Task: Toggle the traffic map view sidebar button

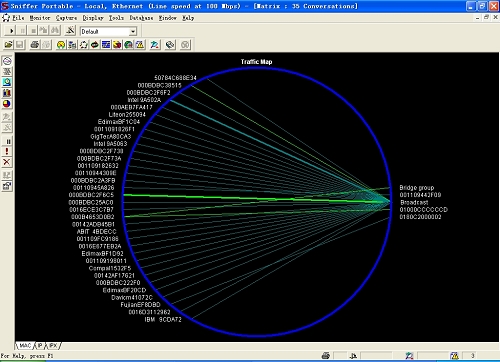Action: coord(7,61)
